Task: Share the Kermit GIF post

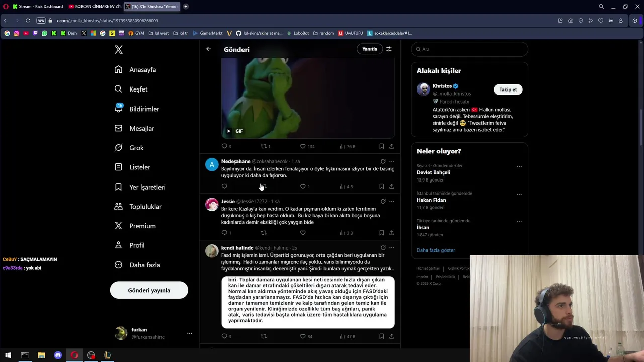Action: coord(391,146)
